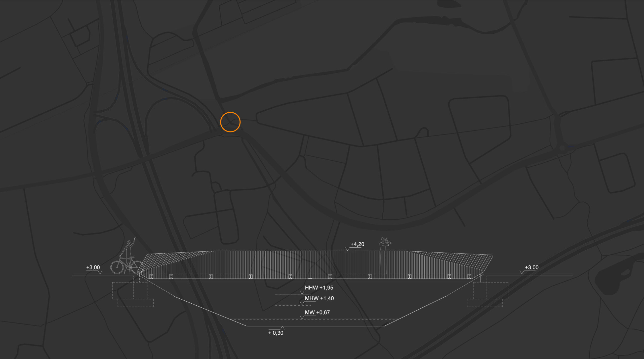Click the 'MHW +1,40' water level label
This screenshot has height=359, width=644.
click(x=319, y=298)
